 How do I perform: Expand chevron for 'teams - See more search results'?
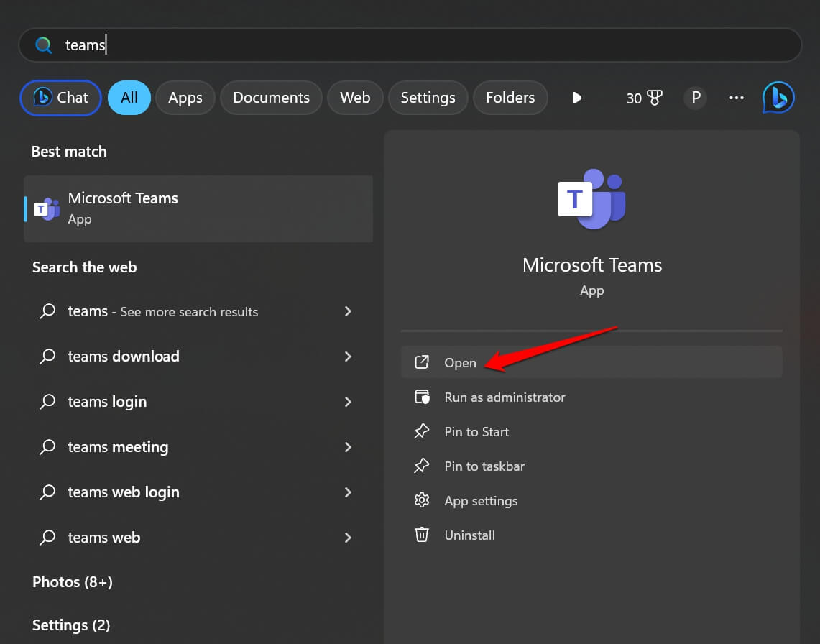pyautogui.click(x=348, y=311)
